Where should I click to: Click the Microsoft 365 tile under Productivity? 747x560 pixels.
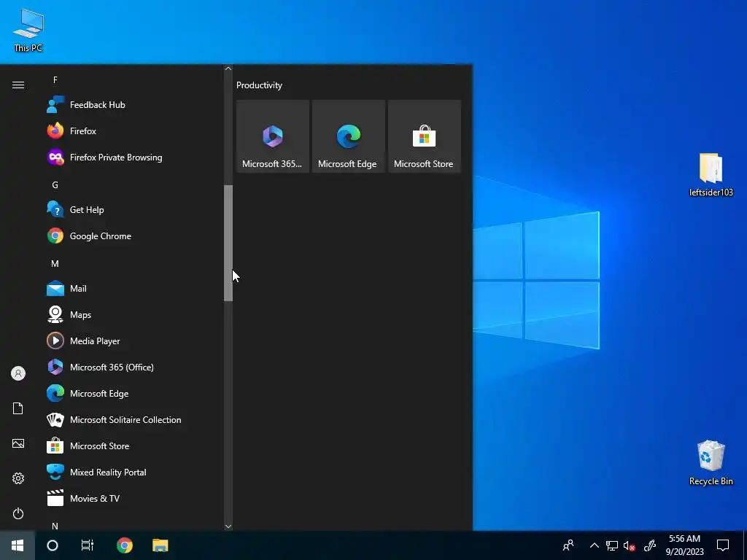coord(273,136)
